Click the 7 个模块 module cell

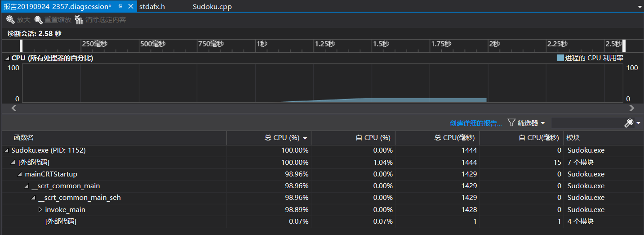coord(580,162)
